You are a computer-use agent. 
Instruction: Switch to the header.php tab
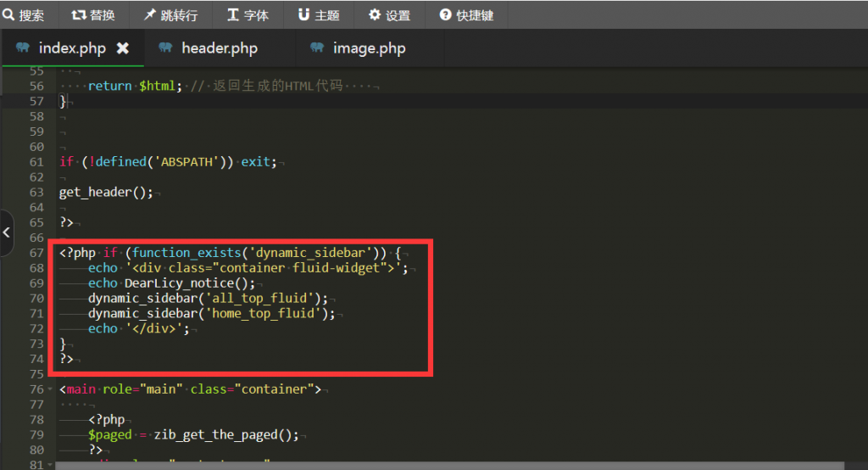coord(219,48)
